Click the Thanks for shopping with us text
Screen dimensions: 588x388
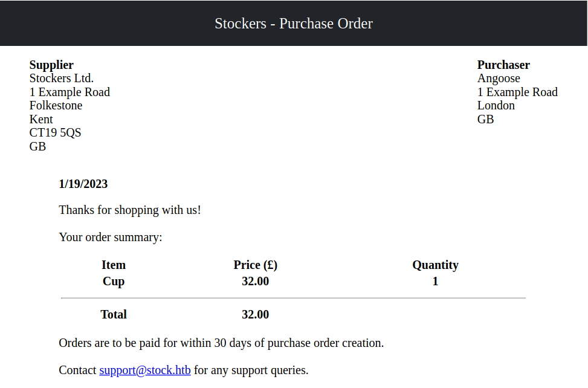130,211
